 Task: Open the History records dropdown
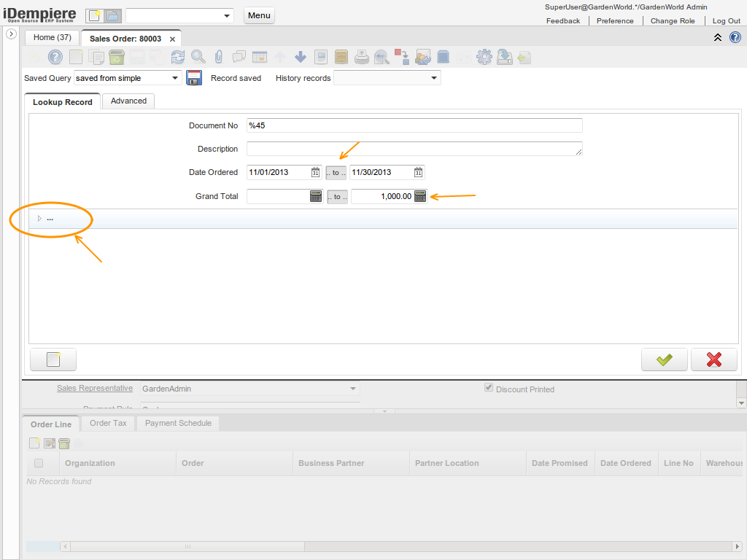click(434, 78)
